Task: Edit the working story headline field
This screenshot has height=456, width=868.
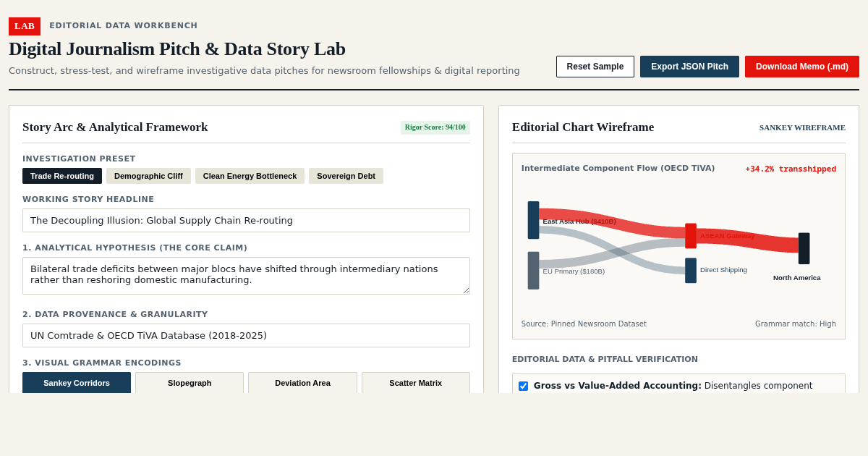Action: (x=246, y=221)
